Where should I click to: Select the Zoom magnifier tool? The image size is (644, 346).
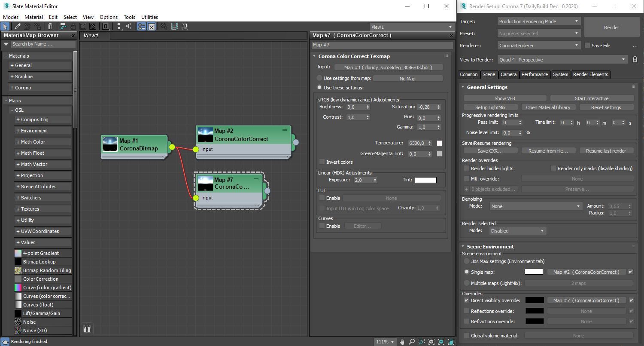coord(412,342)
